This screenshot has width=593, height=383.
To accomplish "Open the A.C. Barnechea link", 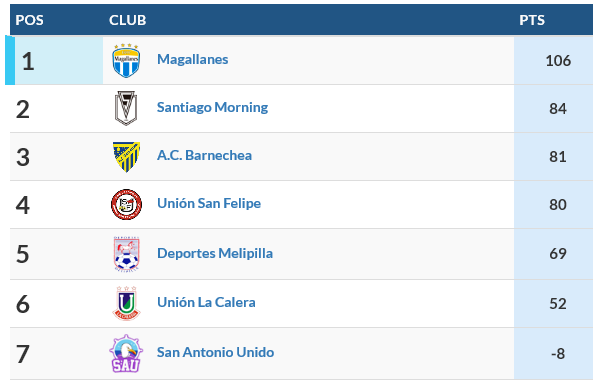I will [204, 155].
